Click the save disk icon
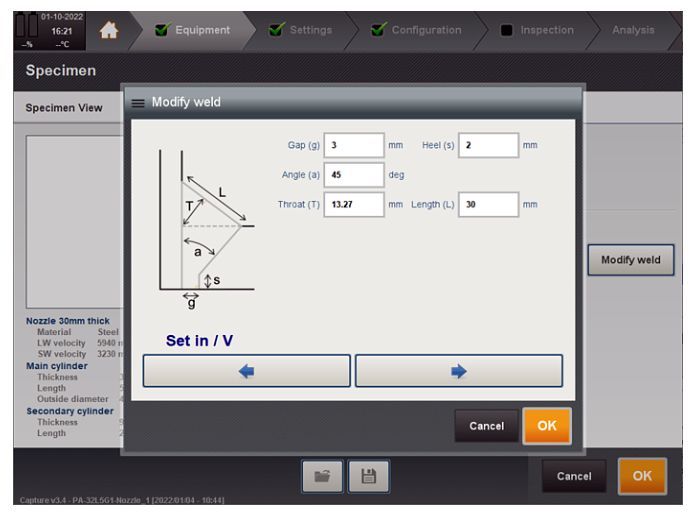Image resolution: width=700 pixels, height=523 pixels. coord(368,476)
